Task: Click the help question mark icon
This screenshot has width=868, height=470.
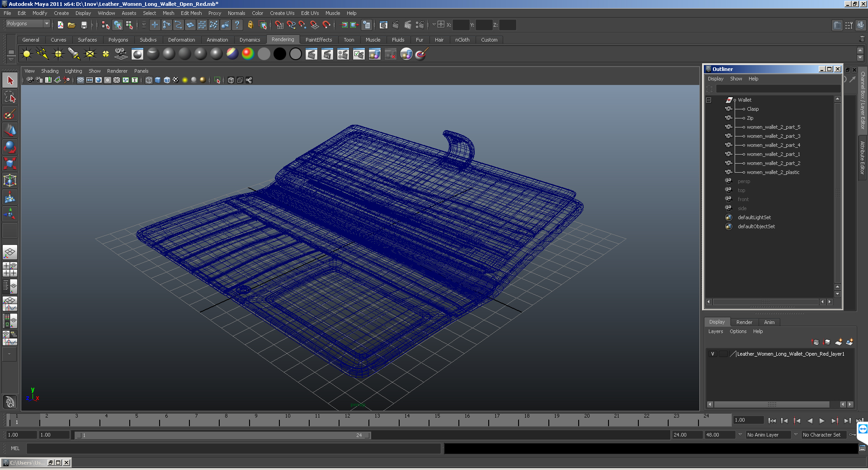Action: [237, 25]
